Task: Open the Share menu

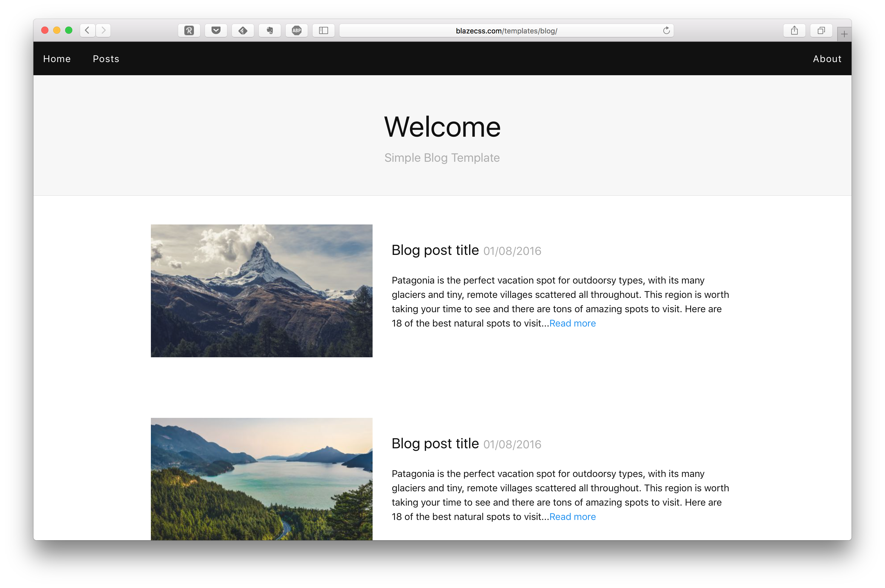Action: 794,30
